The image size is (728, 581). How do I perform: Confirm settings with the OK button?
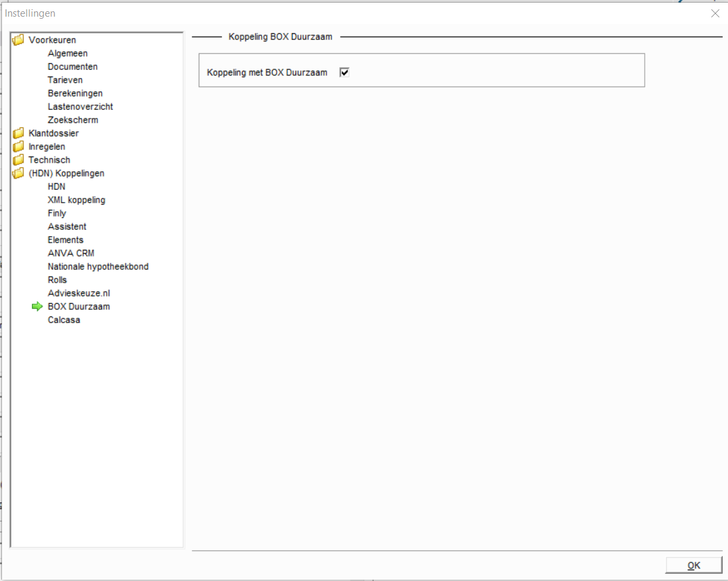coord(694,565)
